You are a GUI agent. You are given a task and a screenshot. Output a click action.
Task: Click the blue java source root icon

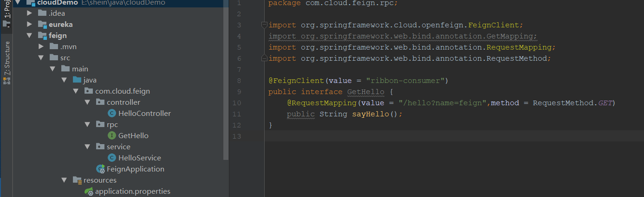click(77, 80)
